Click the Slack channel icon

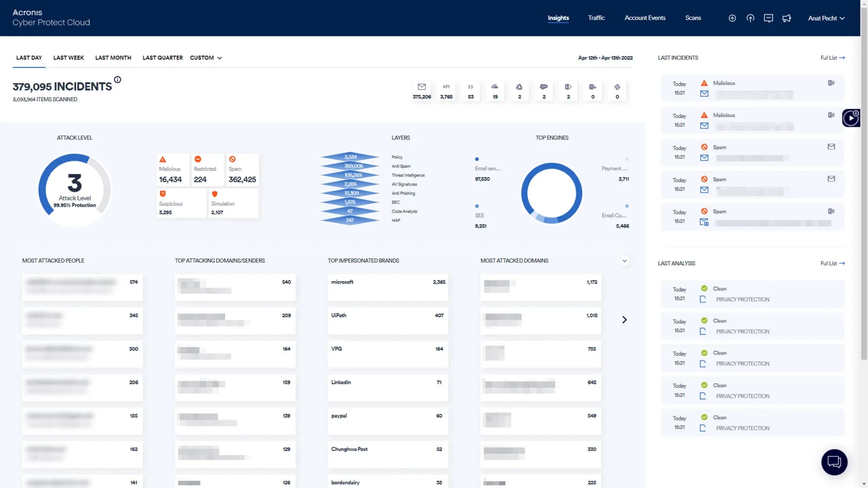[617, 87]
